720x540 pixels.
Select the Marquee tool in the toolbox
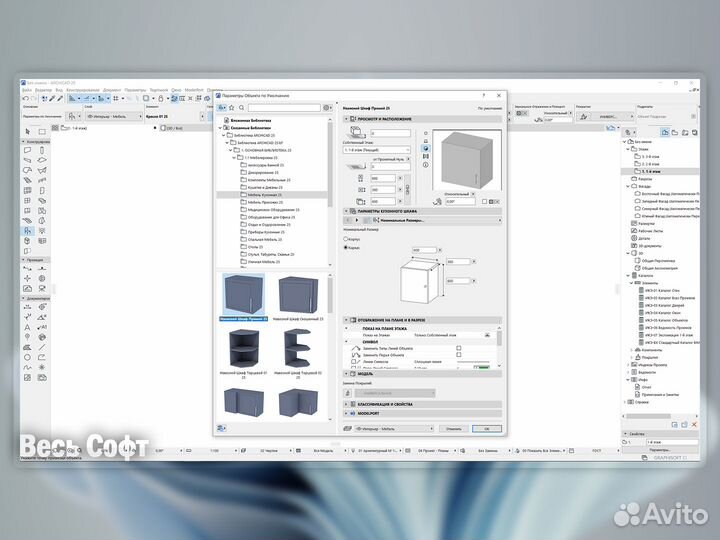(x=42, y=132)
